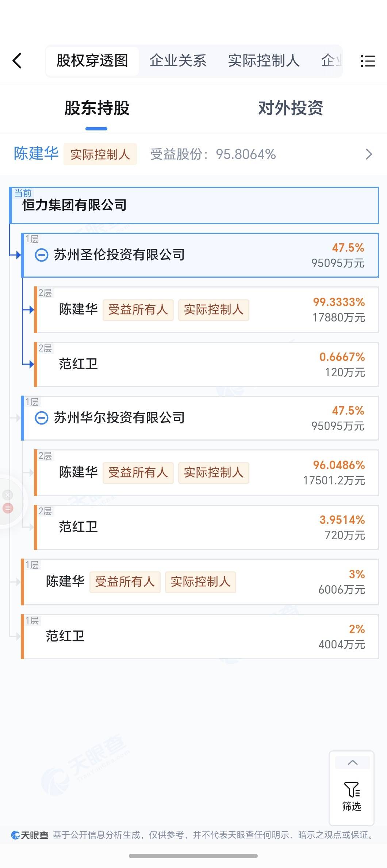387x868 pixels.
Task: Collapse the 苏州圣伦投资有限公司 node
Action: pos(41,255)
